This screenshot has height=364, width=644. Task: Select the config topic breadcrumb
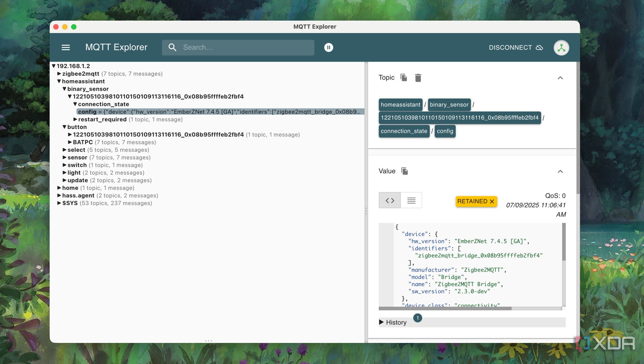445,131
